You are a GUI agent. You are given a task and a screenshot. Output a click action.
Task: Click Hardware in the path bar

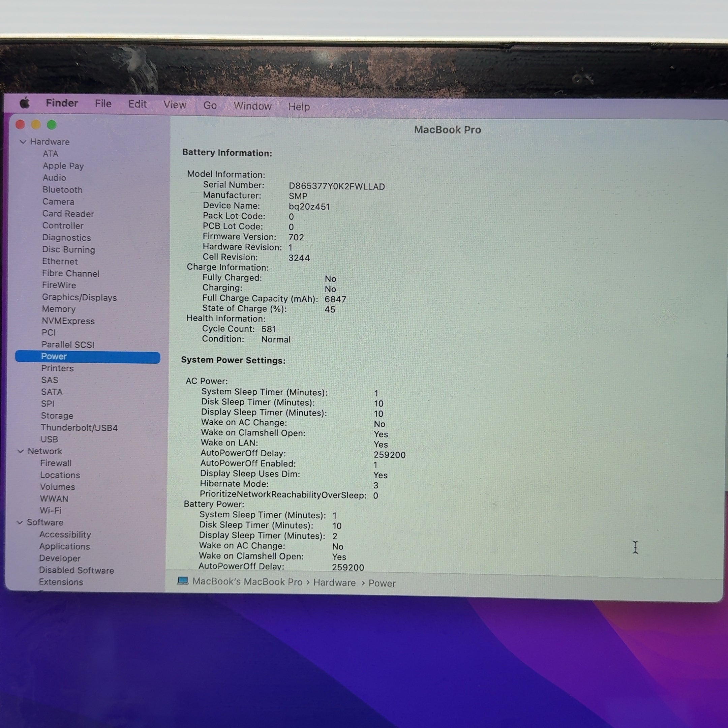pos(334,582)
